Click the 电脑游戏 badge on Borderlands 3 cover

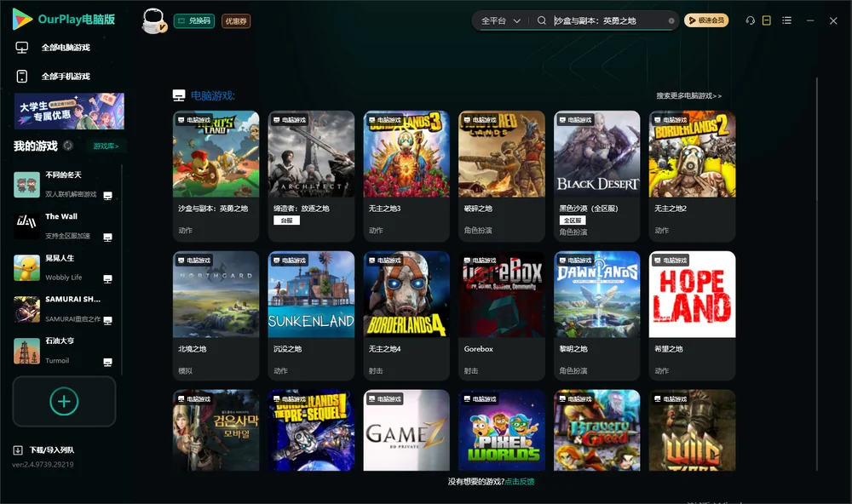coord(384,119)
